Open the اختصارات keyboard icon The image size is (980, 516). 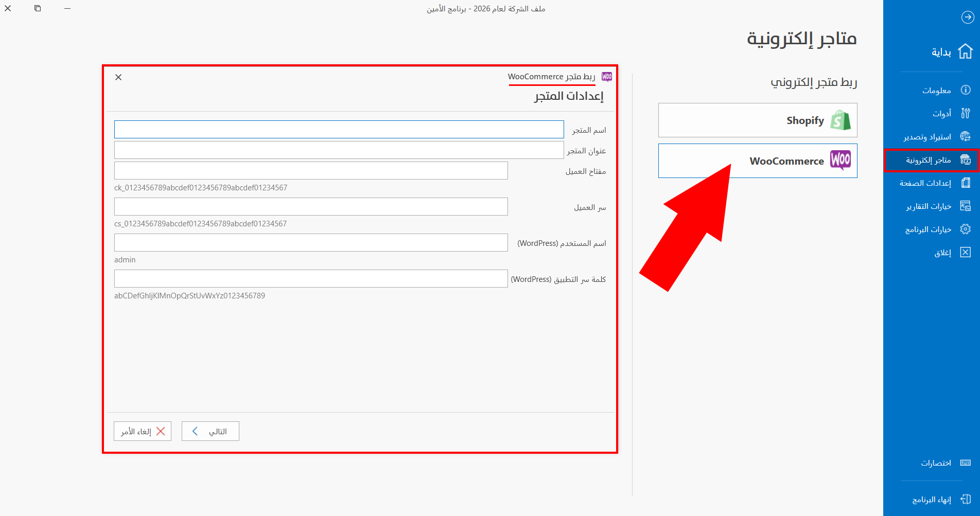point(966,462)
